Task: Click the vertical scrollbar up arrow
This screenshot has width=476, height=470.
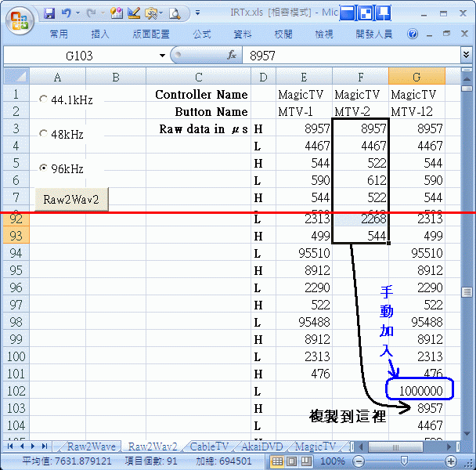Action: click(x=467, y=79)
